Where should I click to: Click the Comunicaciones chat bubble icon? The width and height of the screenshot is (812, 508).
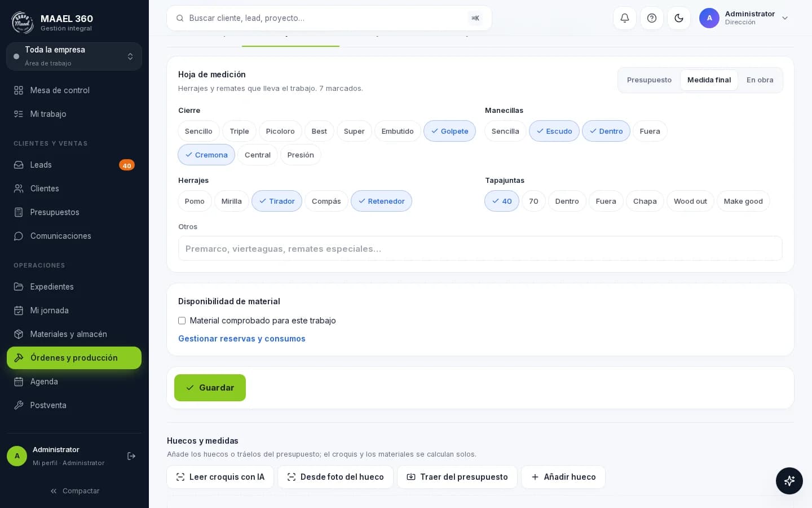point(19,236)
